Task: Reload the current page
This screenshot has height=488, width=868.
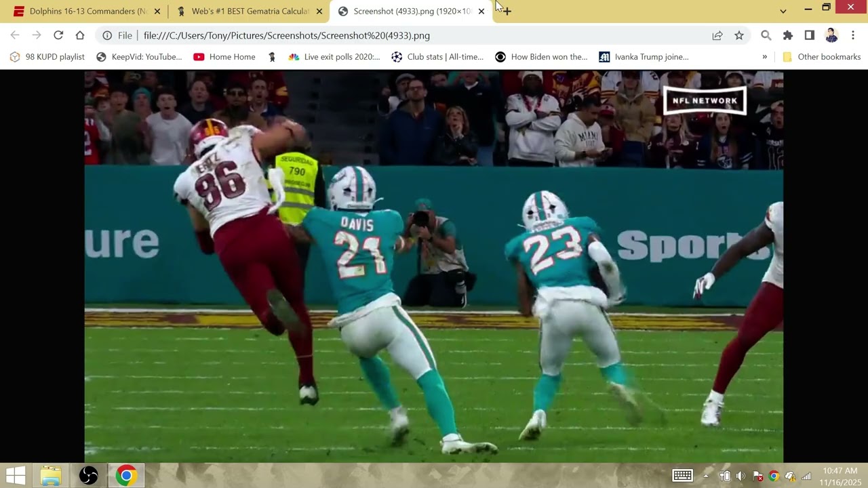Action: [58, 35]
